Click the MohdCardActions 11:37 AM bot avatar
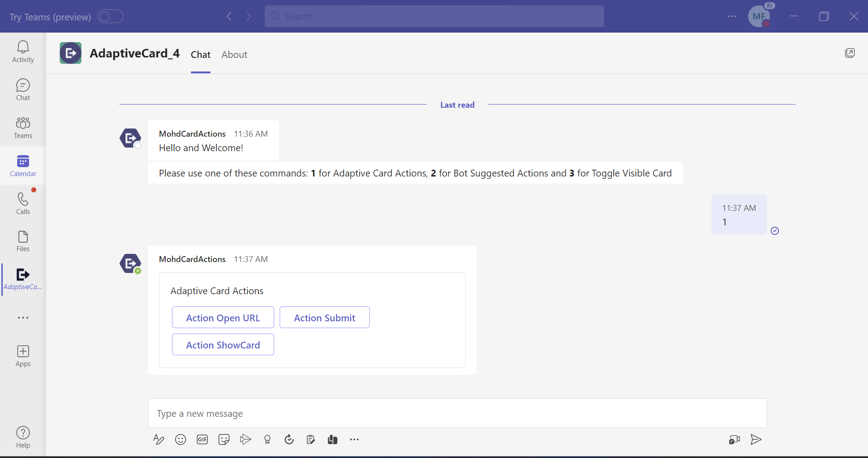 (130, 263)
